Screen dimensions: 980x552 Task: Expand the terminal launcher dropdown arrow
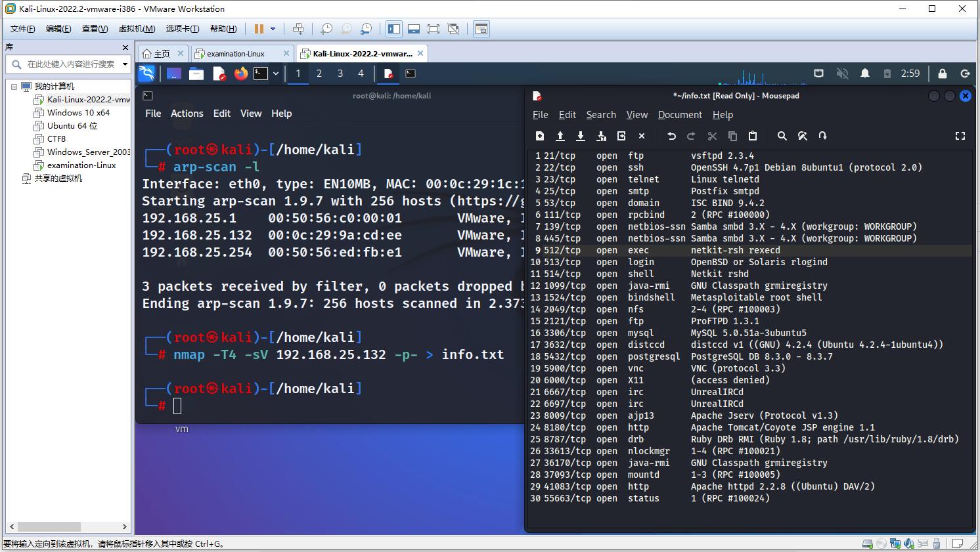click(x=276, y=74)
